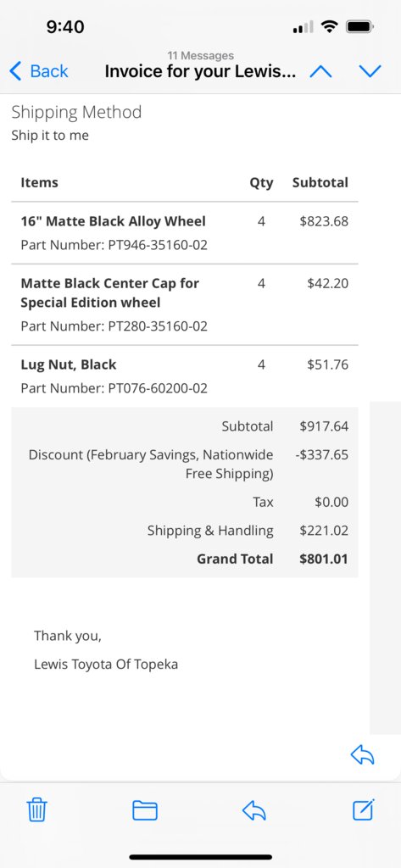Tap the Wi-Fi status icon

pos(330,26)
